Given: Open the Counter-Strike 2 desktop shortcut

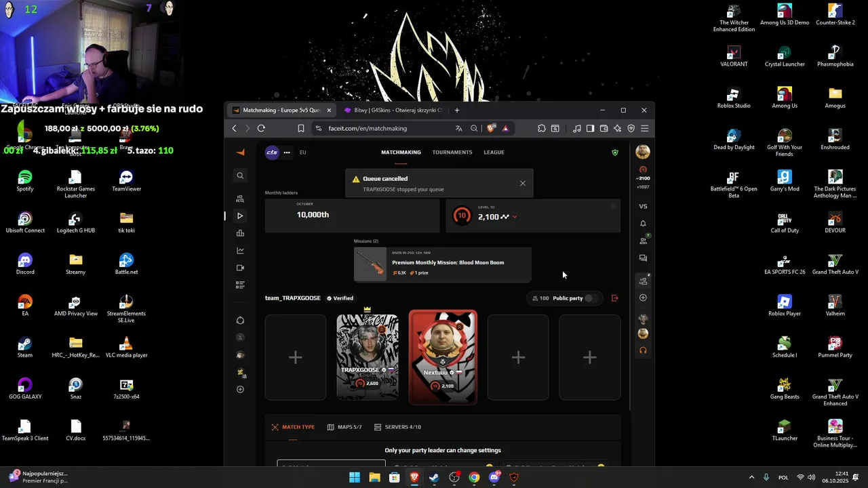Looking at the screenshot, I should (x=835, y=16).
